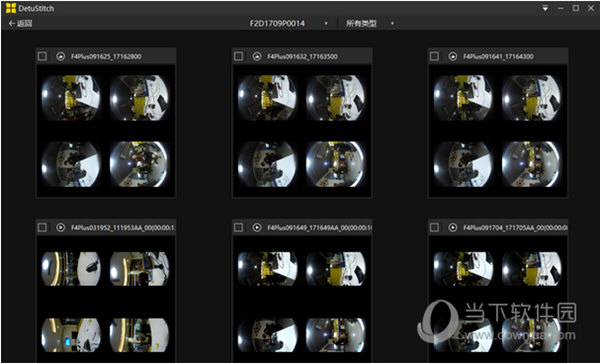The width and height of the screenshot is (600, 364).
Task: Click photo type icon of F4Plus091632_17163500
Action: 257,57
